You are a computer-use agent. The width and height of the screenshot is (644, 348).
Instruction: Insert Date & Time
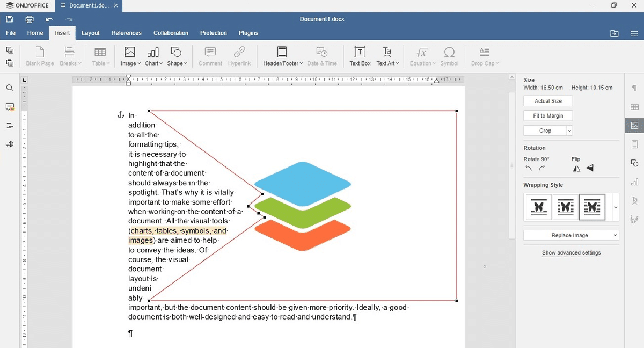click(322, 56)
